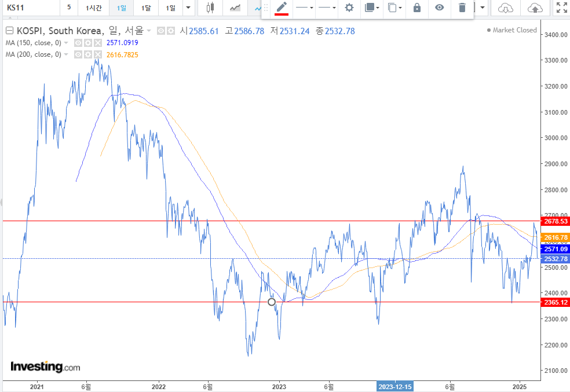This screenshot has width=570, height=392.
Task: Load chart layout with cloud download icon
Action: (x=505, y=8)
